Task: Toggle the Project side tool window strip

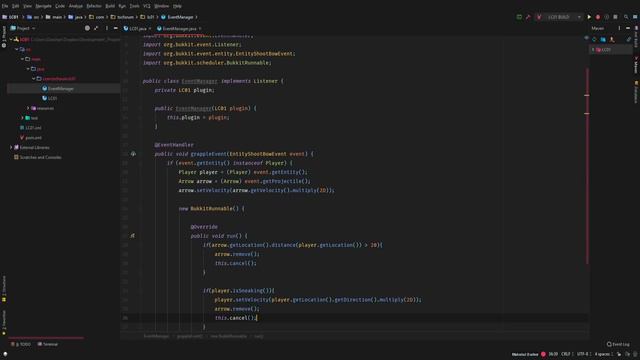Action: click(4, 37)
